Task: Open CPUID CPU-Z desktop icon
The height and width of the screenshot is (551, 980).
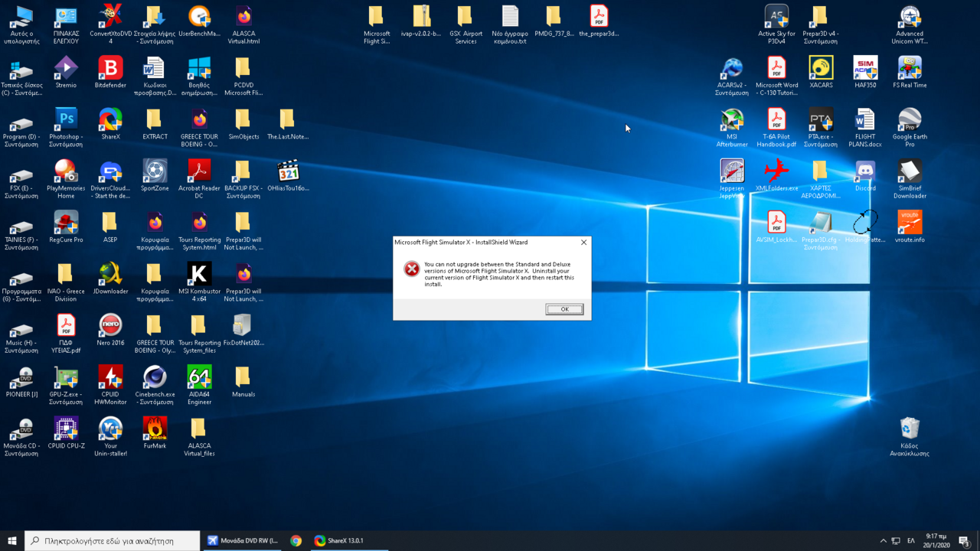Action: [x=66, y=432]
